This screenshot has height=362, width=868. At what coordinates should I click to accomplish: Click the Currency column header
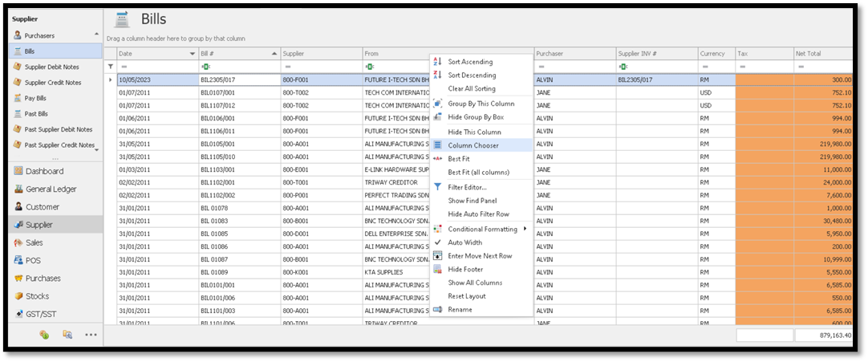coord(716,54)
